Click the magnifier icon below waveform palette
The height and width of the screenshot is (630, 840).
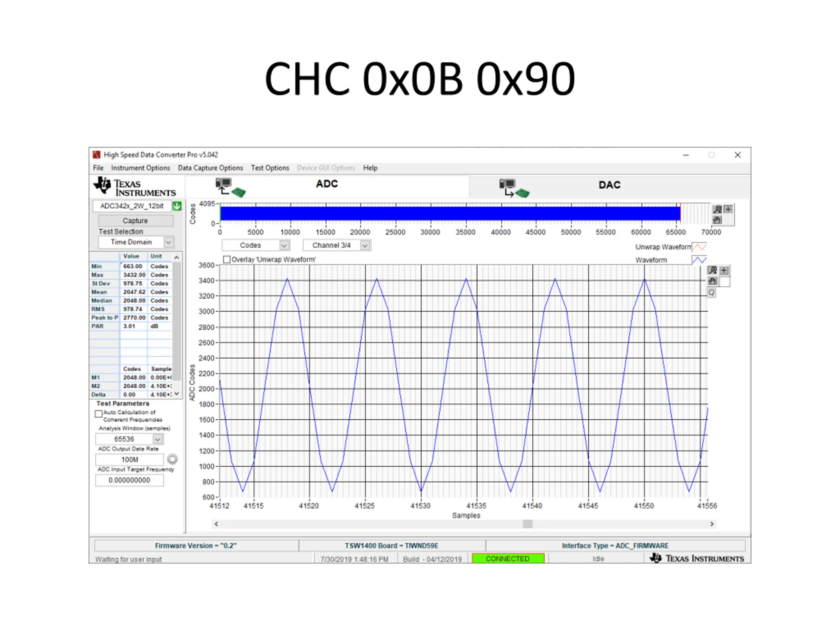[x=712, y=293]
